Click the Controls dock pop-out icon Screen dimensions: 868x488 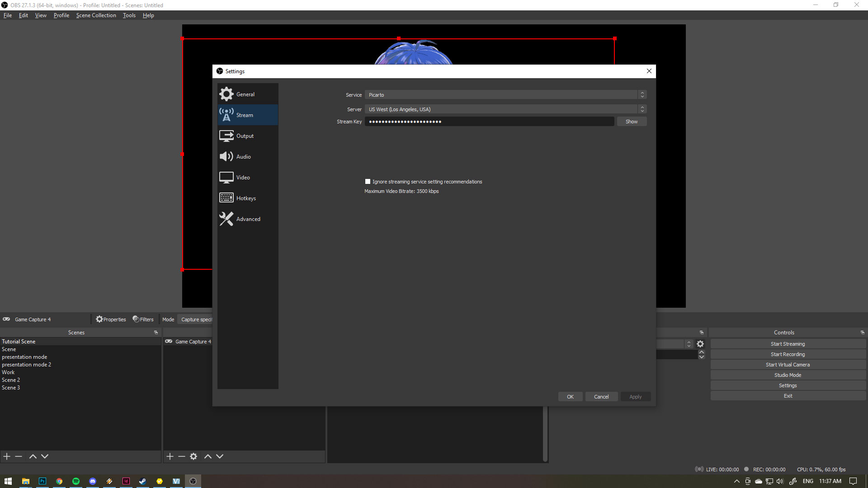pos(862,333)
